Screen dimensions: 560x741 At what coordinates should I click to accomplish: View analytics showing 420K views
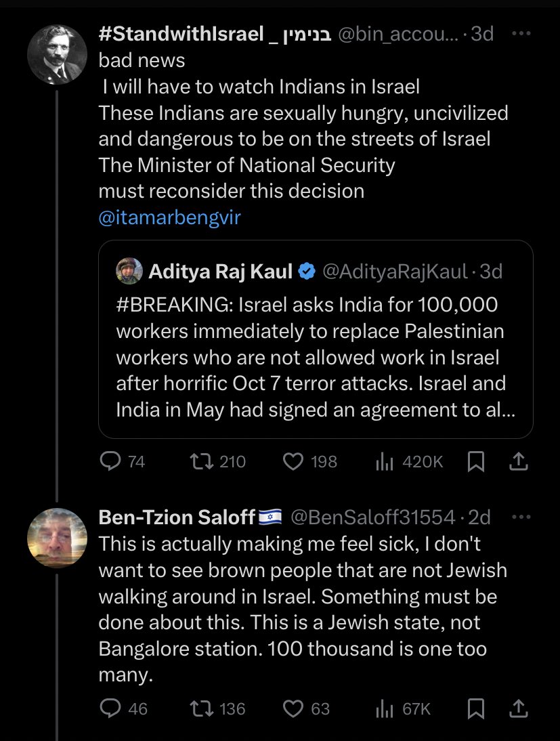(385, 461)
